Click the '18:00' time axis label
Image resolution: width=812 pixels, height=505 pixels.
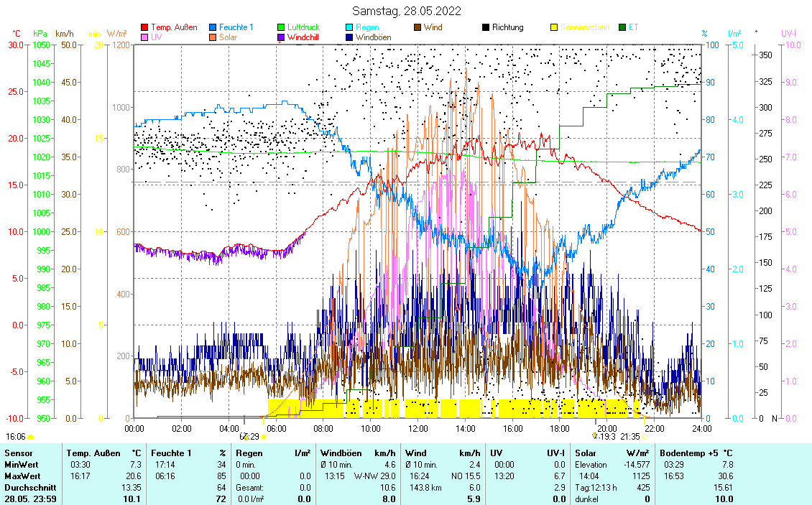tap(560, 429)
